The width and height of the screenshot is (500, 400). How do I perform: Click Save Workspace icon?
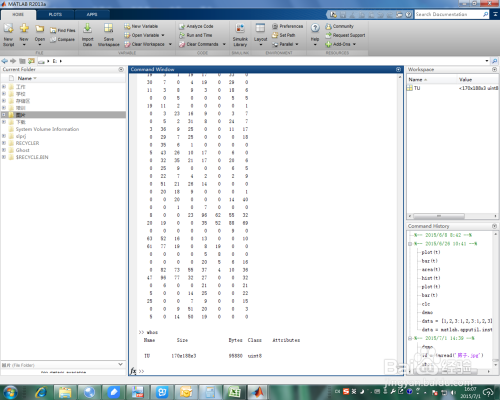tap(108, 29)
